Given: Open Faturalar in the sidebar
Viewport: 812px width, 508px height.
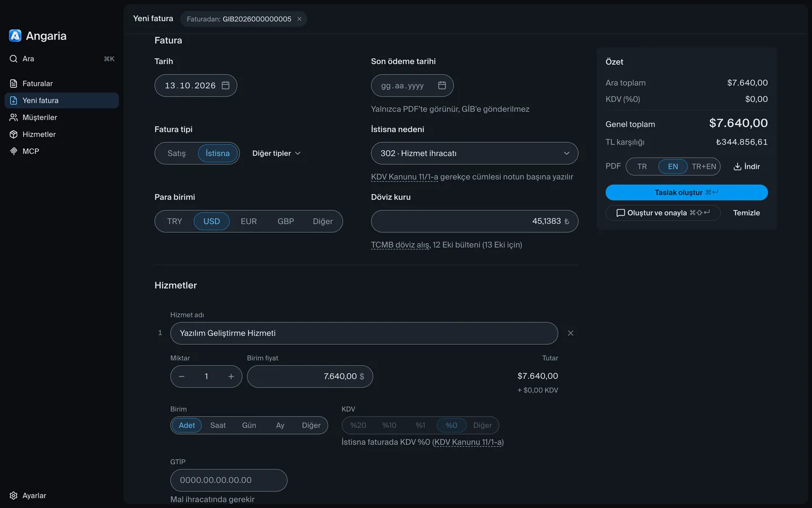Looking at the screenshot, I should coord(61,84).
